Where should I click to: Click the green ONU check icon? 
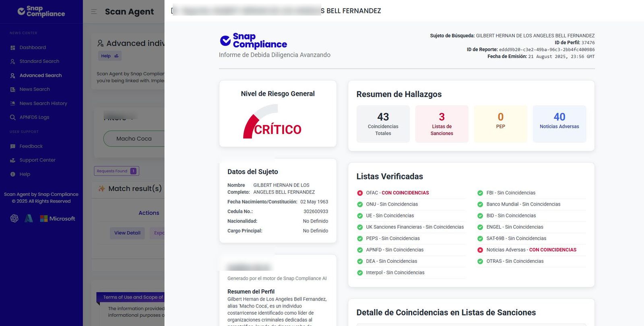tap(360, 204)
